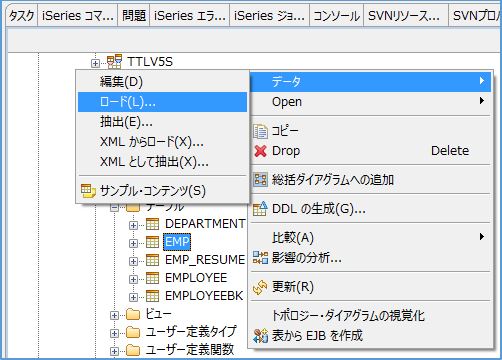502x360 pixels.
Task: Expand the ユーザー定義タイプ folder
Action: pos(114,333)
